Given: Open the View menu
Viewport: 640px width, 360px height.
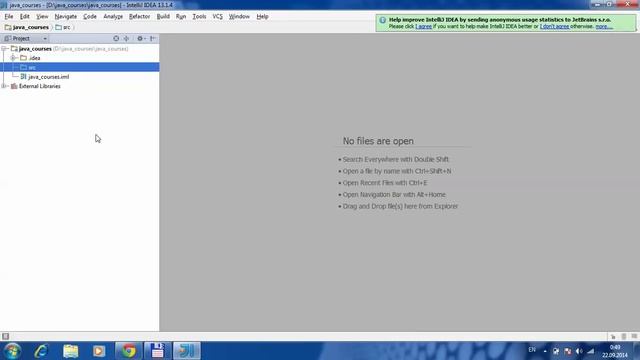Looking at the screenshot, I should coord(42,17).
